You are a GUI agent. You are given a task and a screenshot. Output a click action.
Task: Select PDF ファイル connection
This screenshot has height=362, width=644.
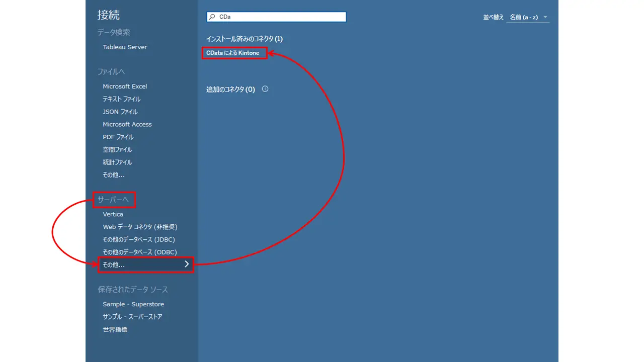118,137
